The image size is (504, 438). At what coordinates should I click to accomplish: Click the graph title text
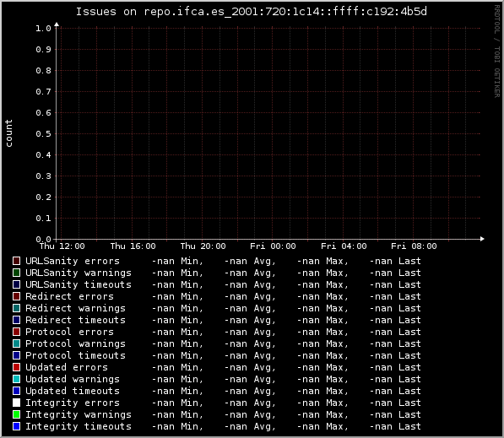(252, 12)
